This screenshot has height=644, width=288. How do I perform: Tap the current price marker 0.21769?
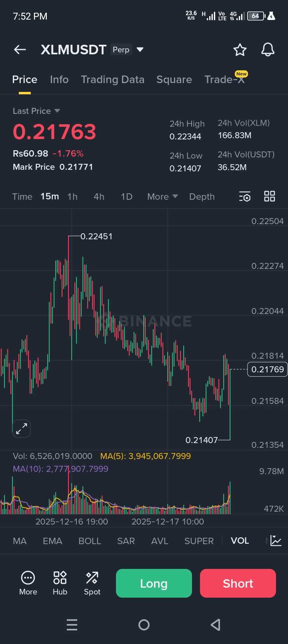268,370
